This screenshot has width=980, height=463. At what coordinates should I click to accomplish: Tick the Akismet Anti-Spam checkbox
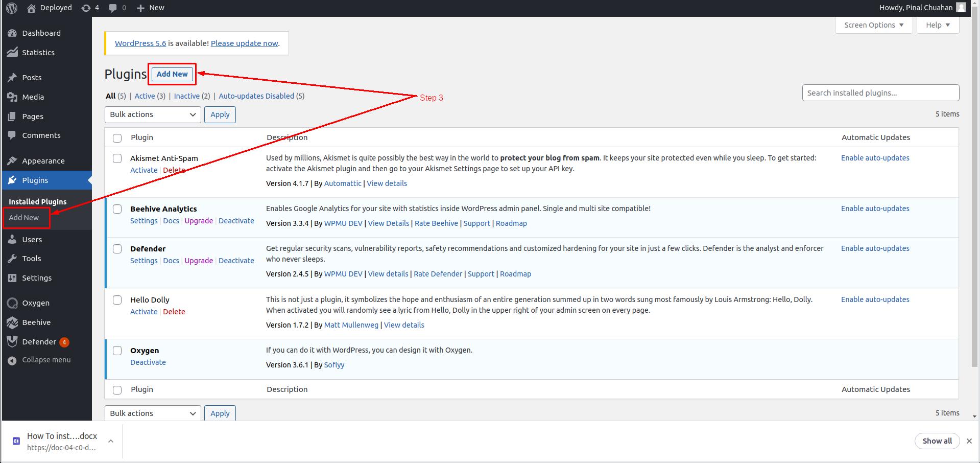[x=117, y=158]
